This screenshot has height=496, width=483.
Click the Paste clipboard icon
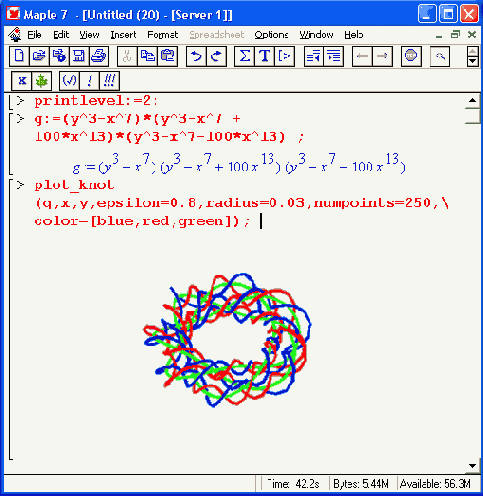coord(168,56)
